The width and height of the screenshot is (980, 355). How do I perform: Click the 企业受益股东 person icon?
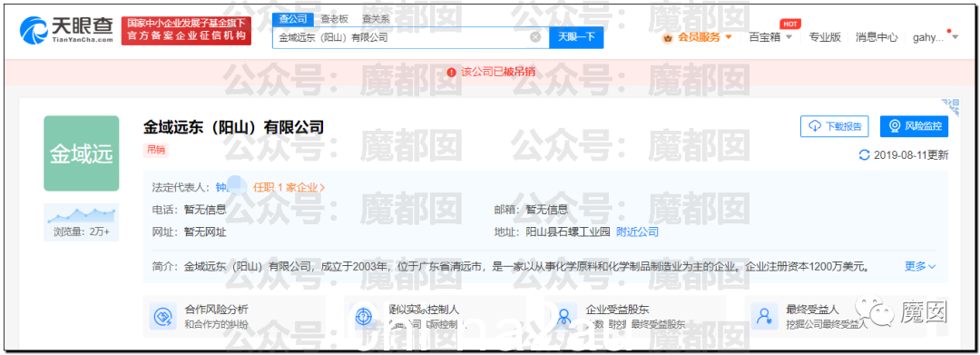pyautogui.click(x=563, y=316)
